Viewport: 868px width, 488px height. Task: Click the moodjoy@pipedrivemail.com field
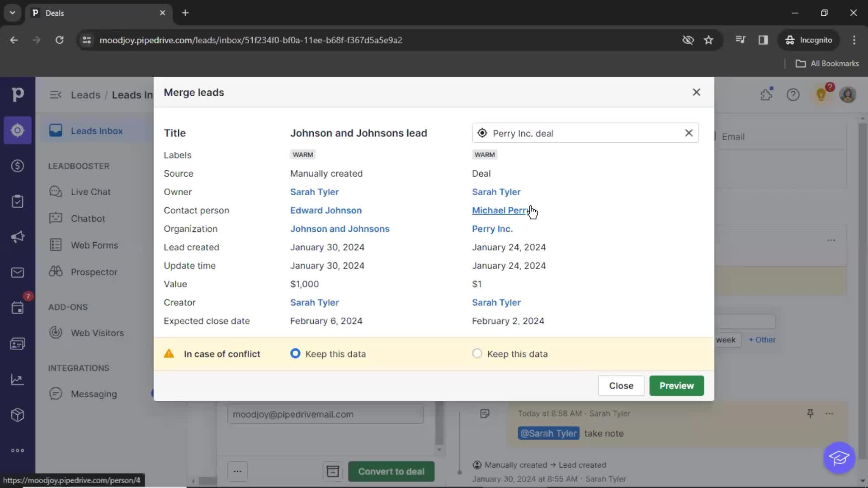(325, 414)
